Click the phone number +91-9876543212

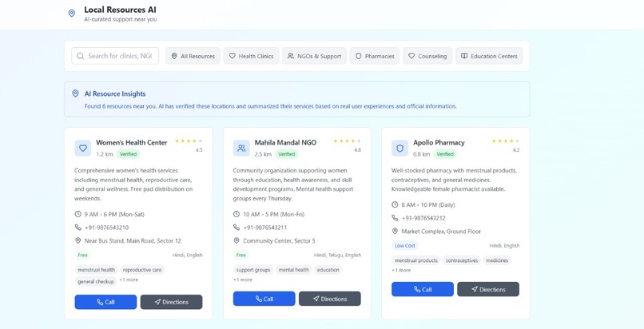pyautogui.click(x=423, y=218)
